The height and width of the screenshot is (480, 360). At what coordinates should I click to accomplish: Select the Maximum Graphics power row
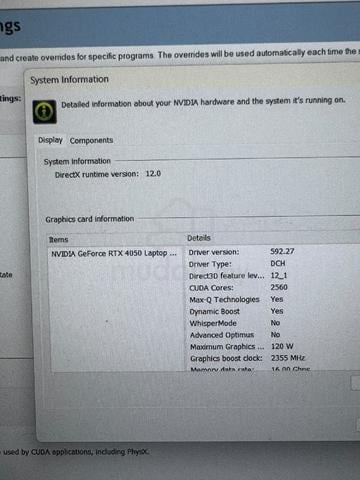coord(273,347)
